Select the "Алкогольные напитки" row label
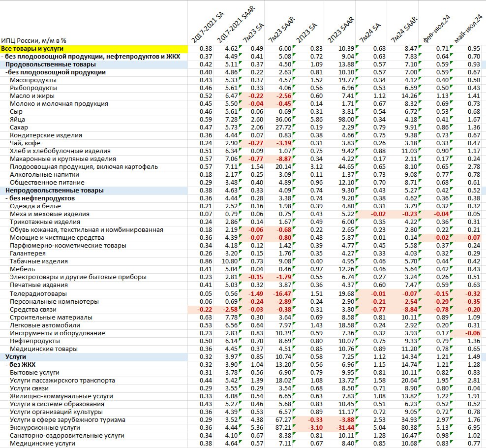The image size is (486, 448). pos(44,175)
